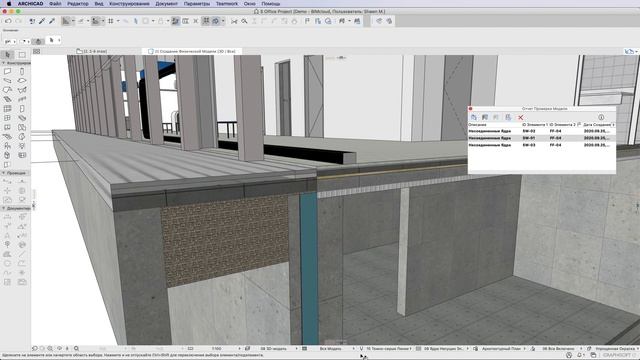Open the Параметры menu
The image size is (640, 360).
(197, 4)
